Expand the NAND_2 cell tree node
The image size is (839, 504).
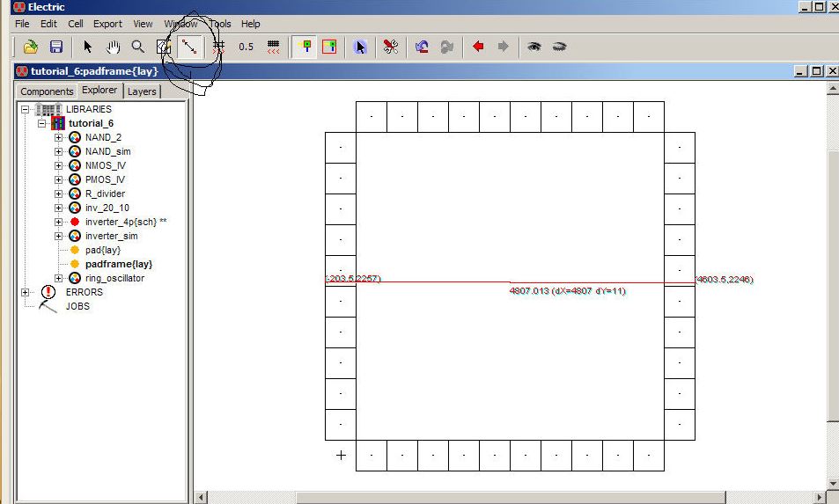[x=59, y=137]
